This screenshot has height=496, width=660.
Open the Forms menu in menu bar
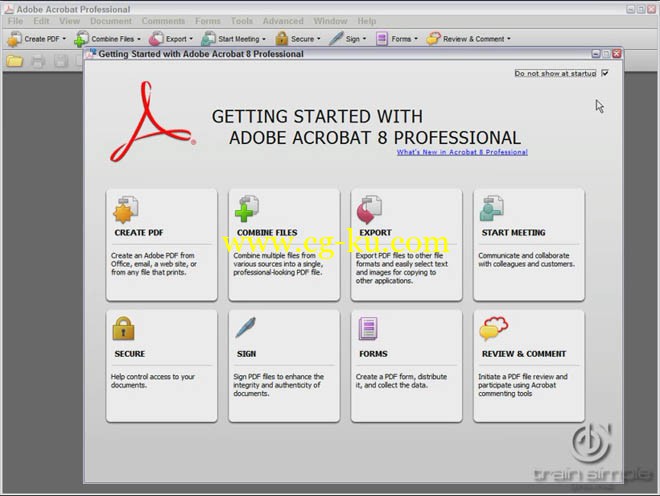[208, 21]
